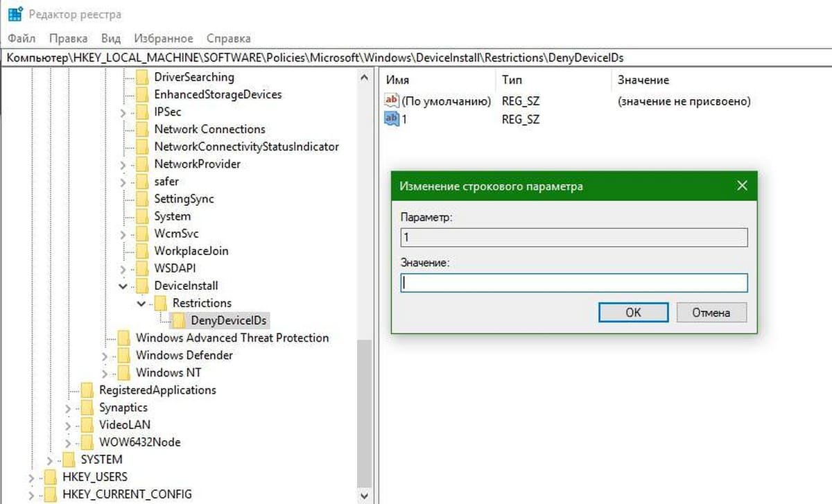This screenshot has width=832, height=504.
Task: Expand the Windows NT key
Action: coord(105,372)
